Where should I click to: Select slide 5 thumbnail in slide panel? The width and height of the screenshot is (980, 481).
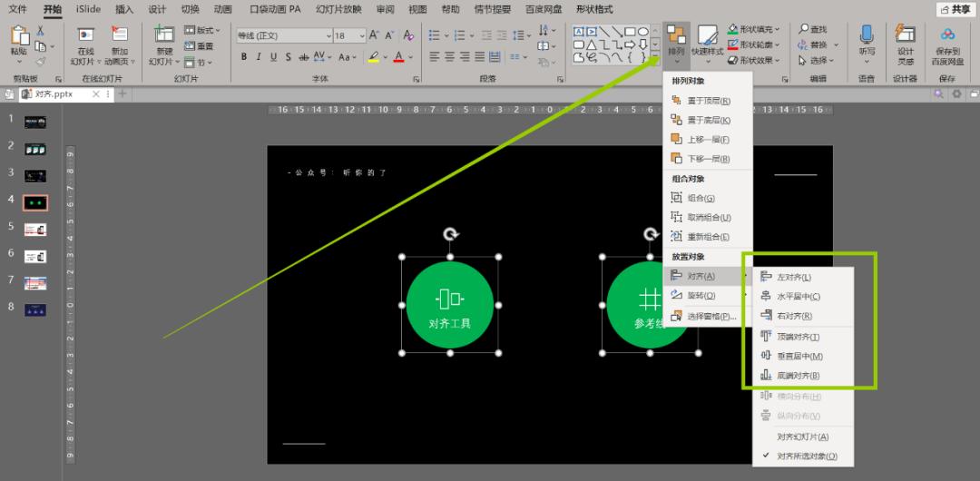point(35,229)
